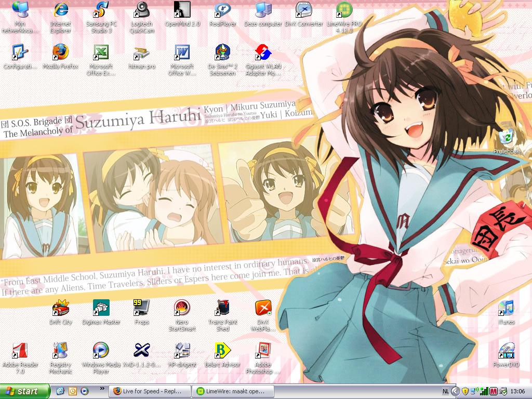Viewport: 532px width, 399px height.
Task: Launch Windows Media Player from Quick Launch
Action: 85,391
